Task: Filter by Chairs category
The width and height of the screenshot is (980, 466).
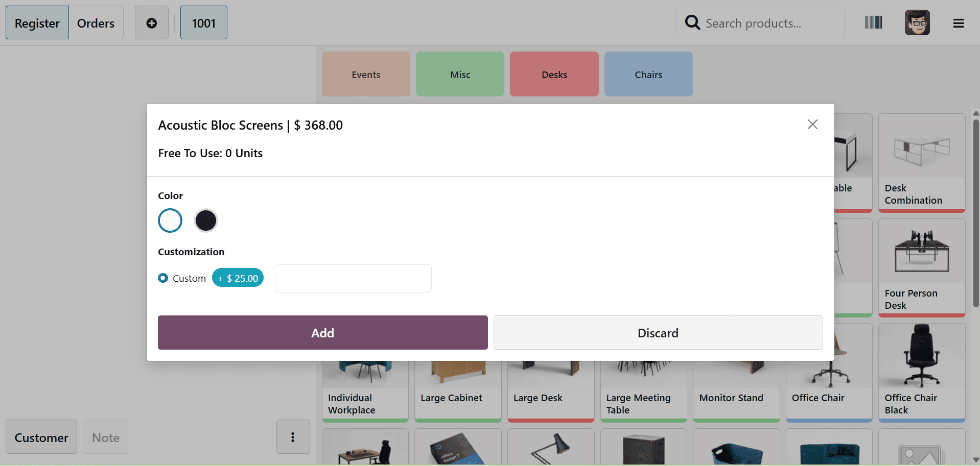Action: click(648, 74)
